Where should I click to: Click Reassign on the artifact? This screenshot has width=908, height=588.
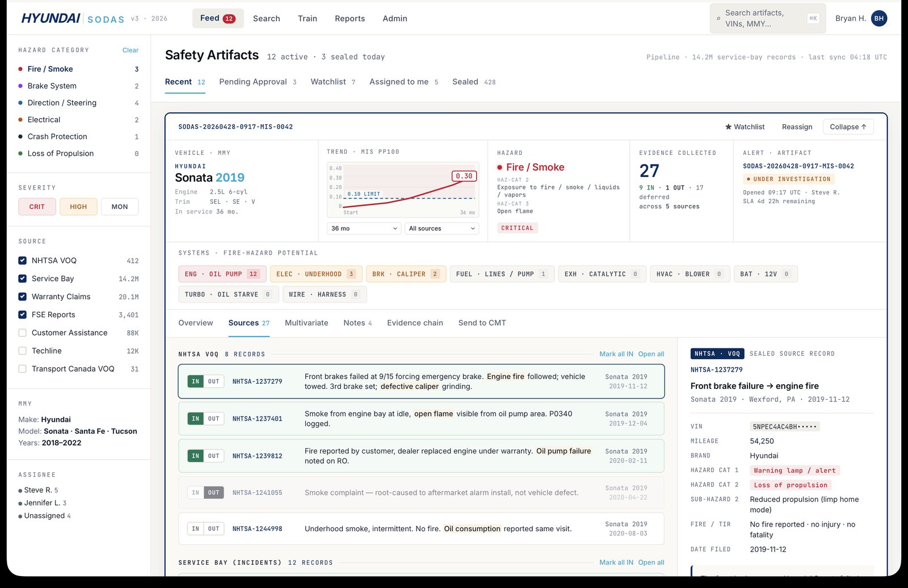(797, 127)
